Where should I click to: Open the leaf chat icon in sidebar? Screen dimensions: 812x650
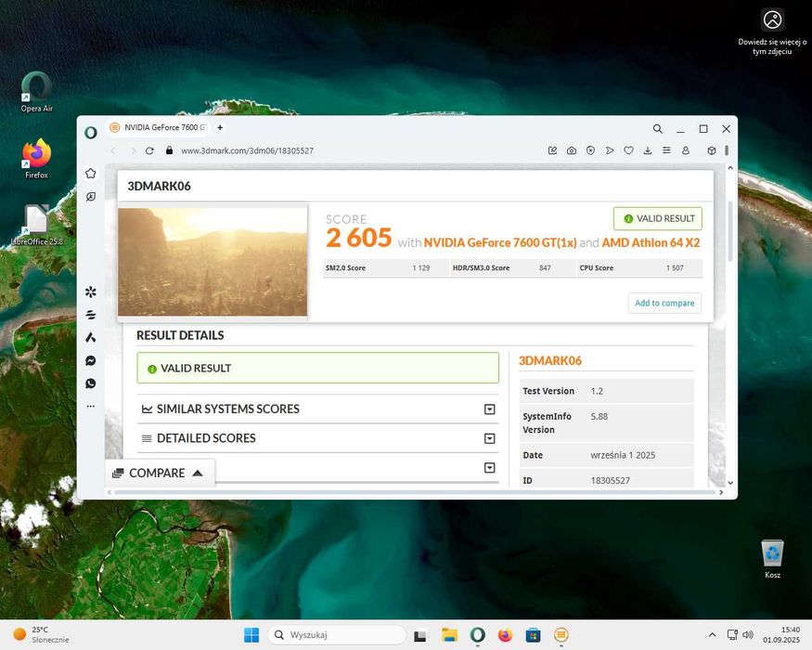(91, 197)
